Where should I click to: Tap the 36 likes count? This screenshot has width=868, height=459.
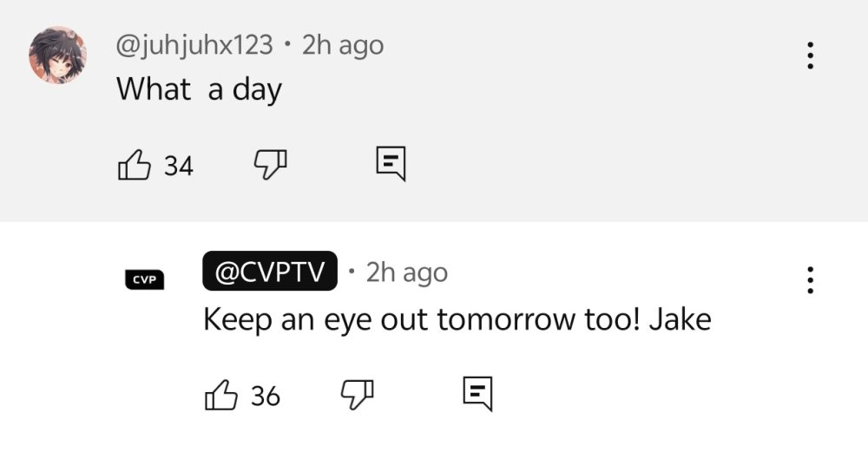coord(266,397)
